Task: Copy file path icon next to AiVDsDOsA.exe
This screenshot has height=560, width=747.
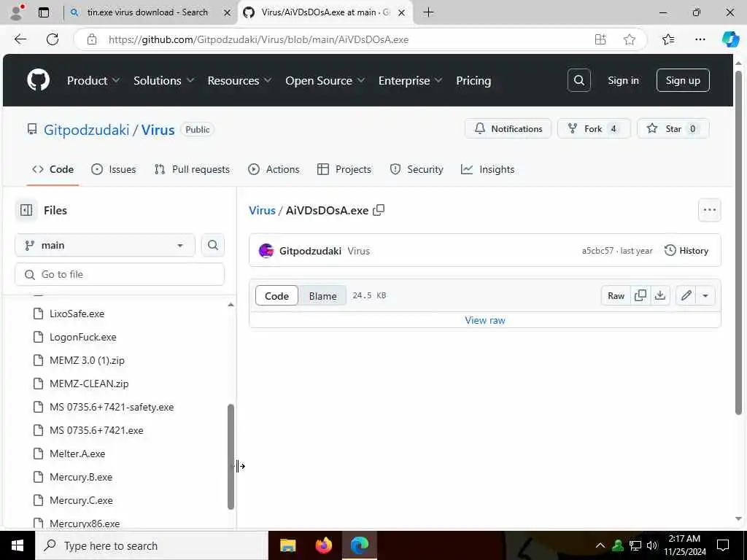Action: pyautogui.click(x=379, y=210)
